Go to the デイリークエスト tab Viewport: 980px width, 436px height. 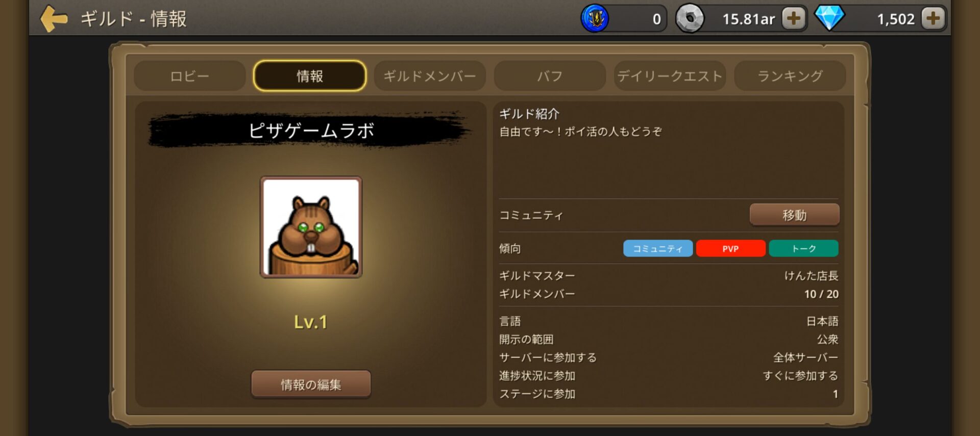click(670, 76)
